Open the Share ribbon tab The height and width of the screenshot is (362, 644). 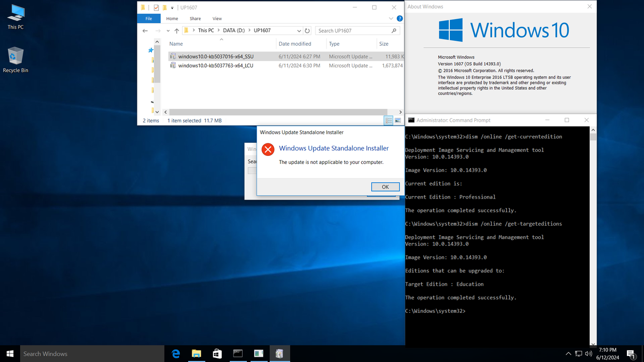(x=195, y=19)
